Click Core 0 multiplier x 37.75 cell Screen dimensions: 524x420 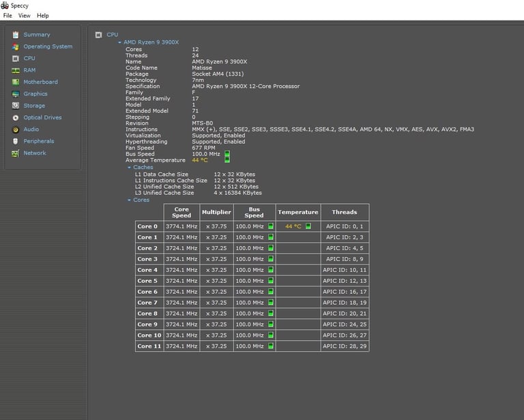(x=216, y=226)
